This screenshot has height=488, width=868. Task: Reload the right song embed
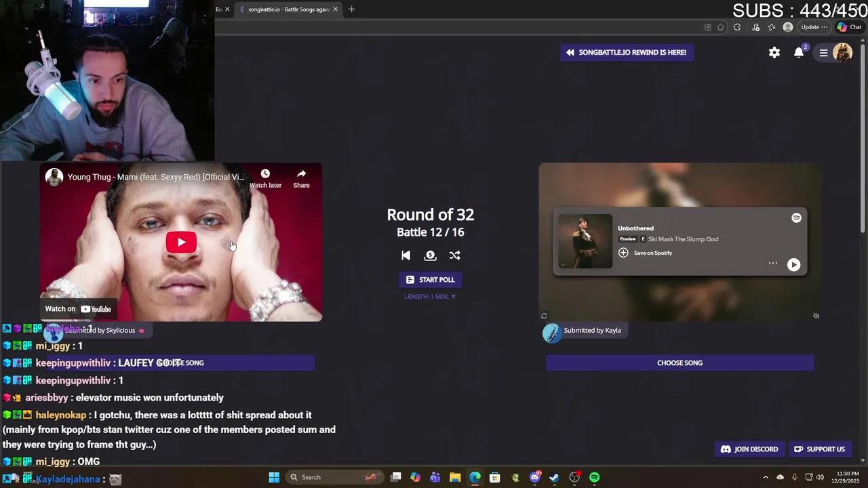544,316
